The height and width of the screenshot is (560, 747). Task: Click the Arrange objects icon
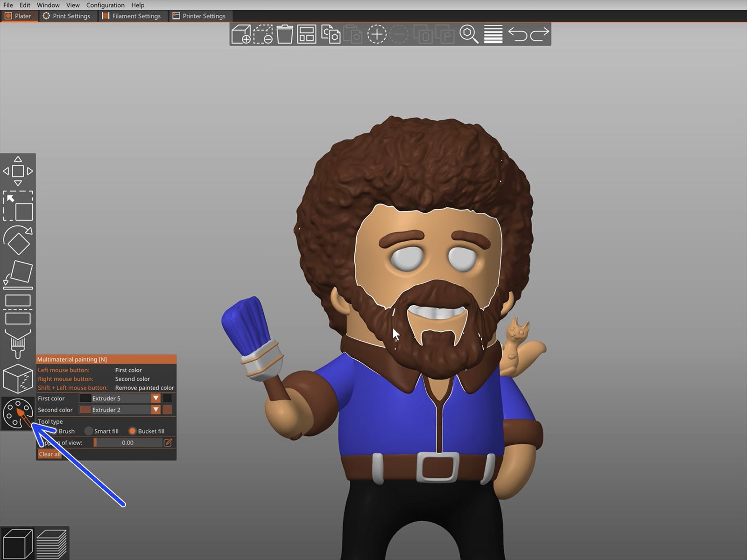[x=307, y=35]
